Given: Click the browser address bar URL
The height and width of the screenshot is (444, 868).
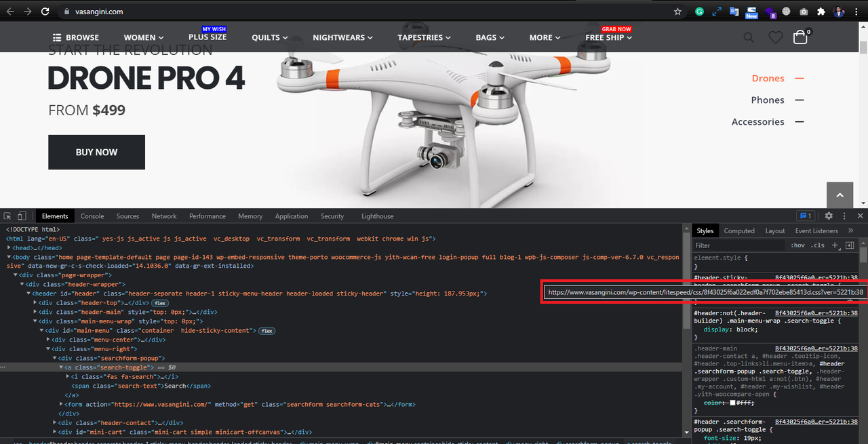Looking at the screenshot, I should [100, 12].
